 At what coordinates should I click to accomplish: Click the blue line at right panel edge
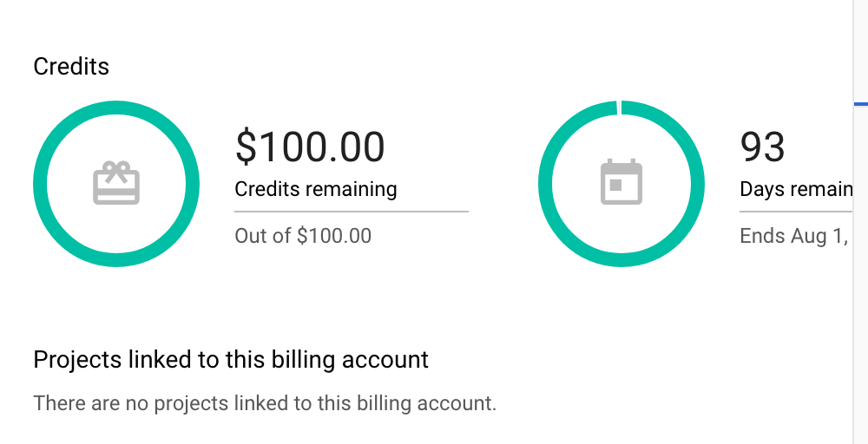pos(861,103)
